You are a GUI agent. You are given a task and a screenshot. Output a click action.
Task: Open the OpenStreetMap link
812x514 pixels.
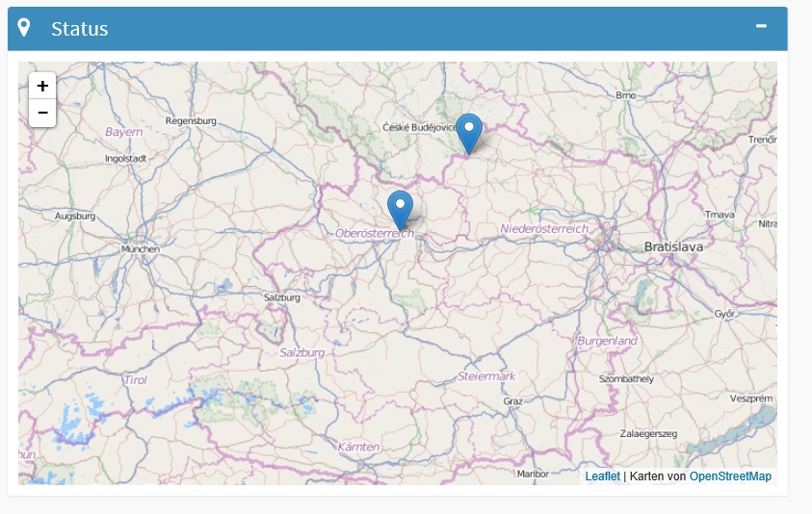pyautogui.click(x=730, y=476)
